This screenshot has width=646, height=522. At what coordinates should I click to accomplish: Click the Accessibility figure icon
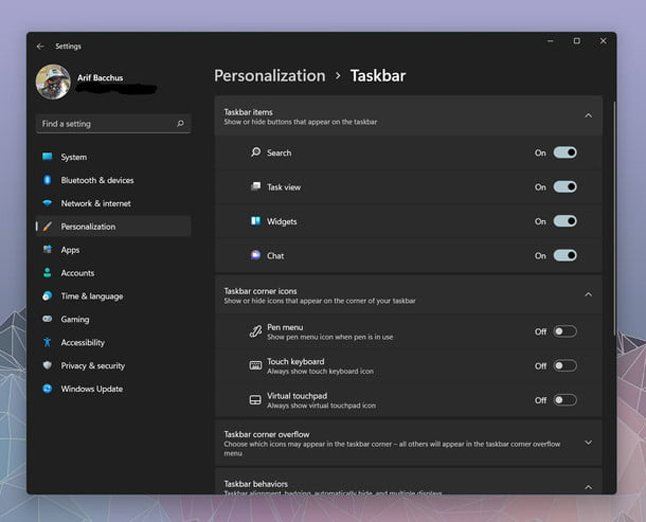point(47,342)
